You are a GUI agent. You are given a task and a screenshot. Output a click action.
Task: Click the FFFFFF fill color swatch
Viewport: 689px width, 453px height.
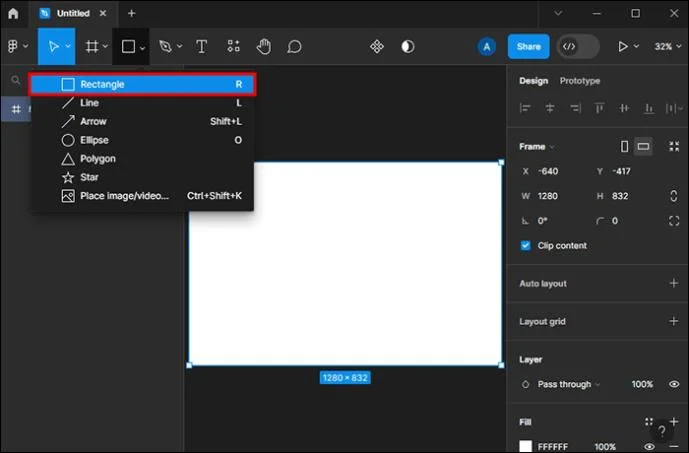point(526,446)
